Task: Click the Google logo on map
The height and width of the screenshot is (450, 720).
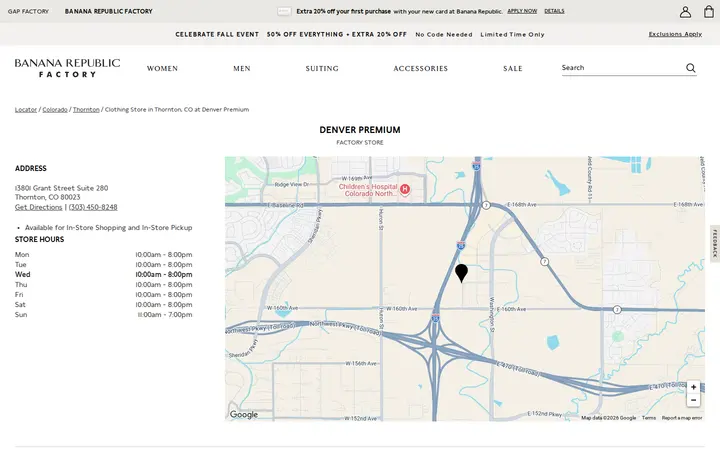Action: click(x=243, y=415)
